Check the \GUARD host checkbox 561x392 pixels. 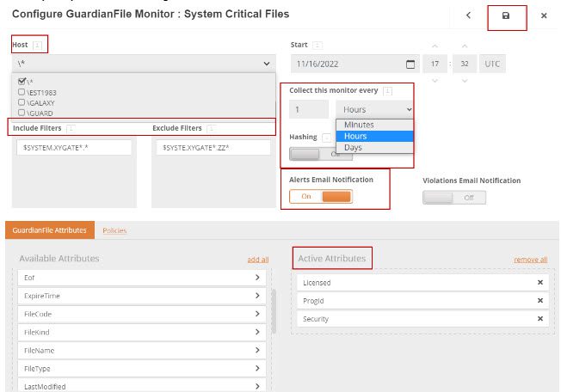(22, 113)
